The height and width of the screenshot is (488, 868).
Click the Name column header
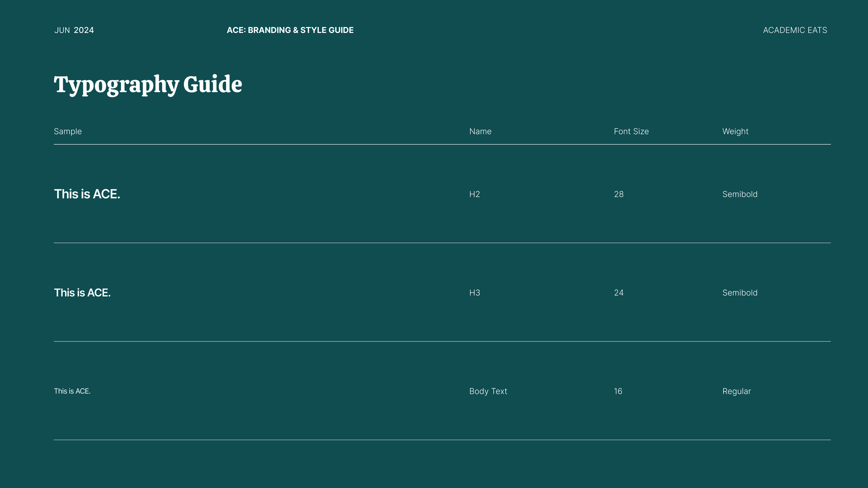click(x=480, y=132)
